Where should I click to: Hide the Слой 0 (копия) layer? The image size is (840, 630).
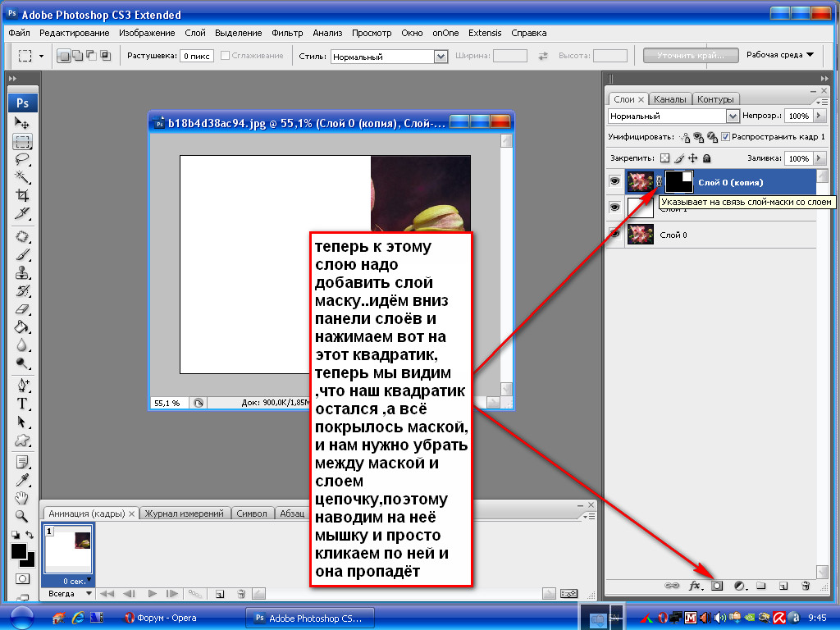(x=614, y=181)
